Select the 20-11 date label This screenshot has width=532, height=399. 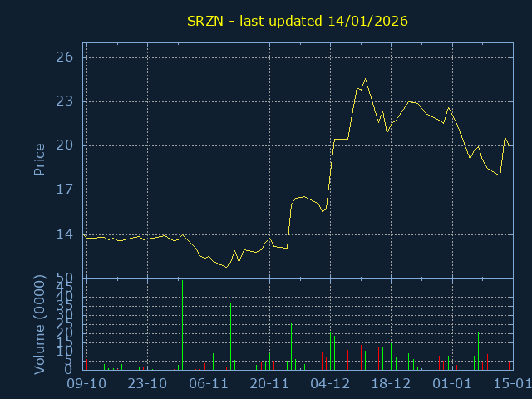click(269, 384)
